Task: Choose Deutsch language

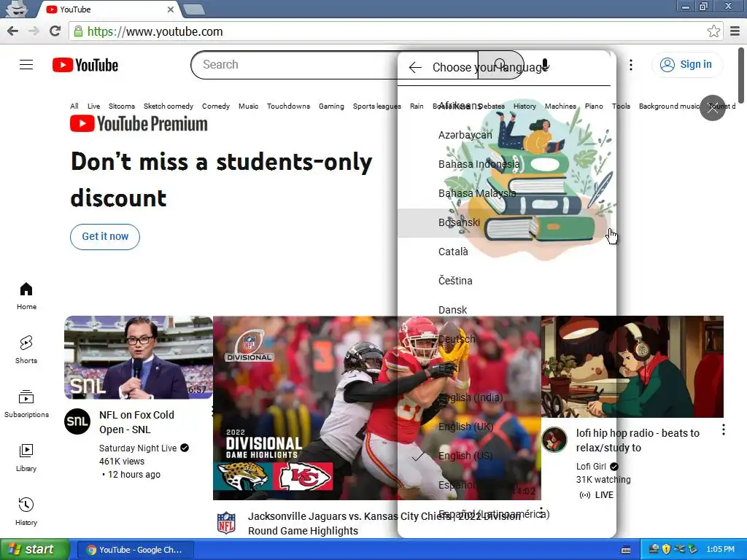Action: [x=504, y=339]
